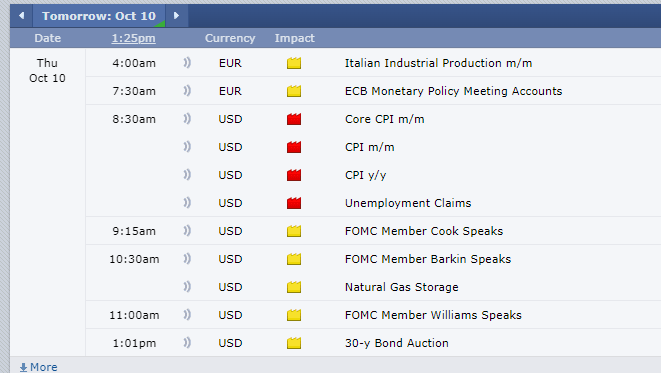Click sound alert icon for Core CPI m/m

pyautogui.click(x=187, y=119)
